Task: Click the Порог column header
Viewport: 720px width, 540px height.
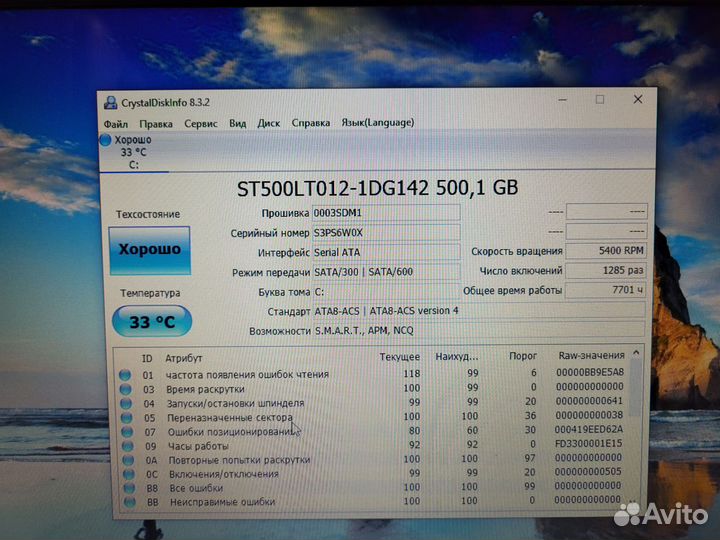Action: click(x=523, y=356)
